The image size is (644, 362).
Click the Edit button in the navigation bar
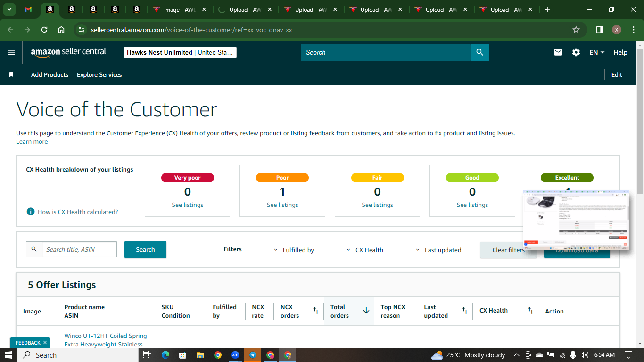(617, 74)
